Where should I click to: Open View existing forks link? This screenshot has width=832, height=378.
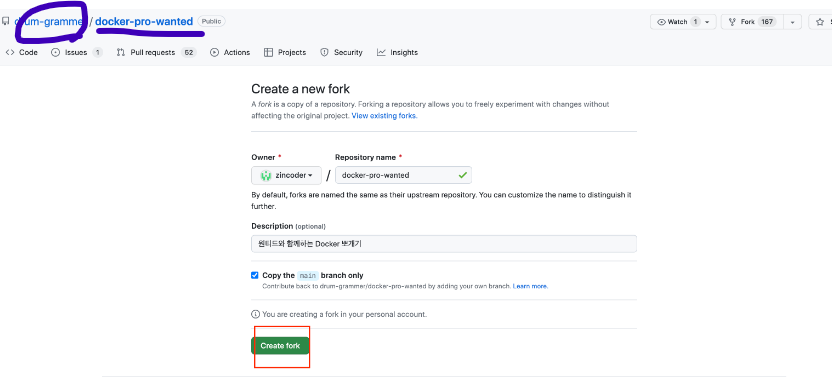click(384, 115)
